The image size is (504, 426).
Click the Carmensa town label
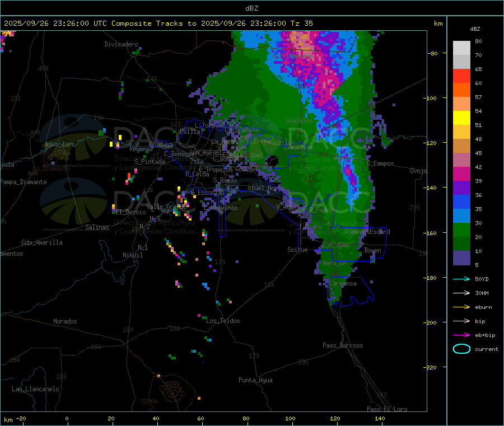point(343,283)
